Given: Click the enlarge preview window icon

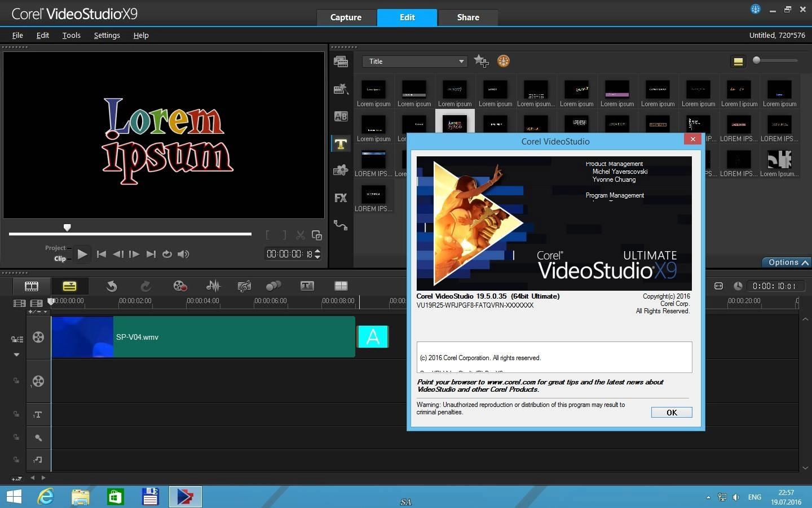Looking at the screenshot, I should pyautogui.click(x=317, y=235).
